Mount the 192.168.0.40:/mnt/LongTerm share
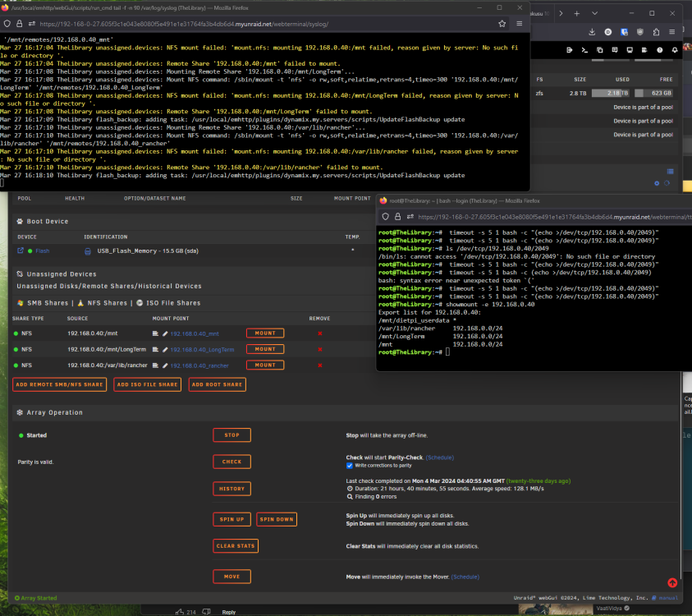Viewport: 692px width, 616px height. coord(265,349)
